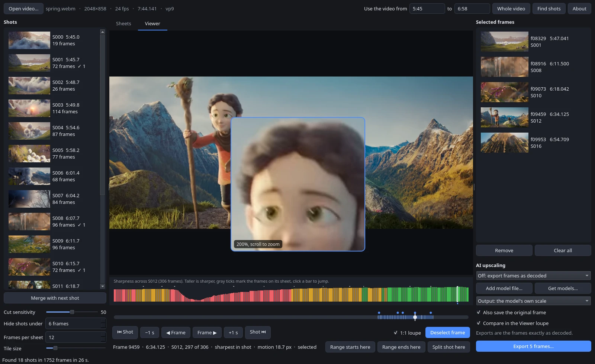Select shot S006 thumbnail
This screenshot has height=364, width=595.
pyautogui.click(x=29, y=176)
